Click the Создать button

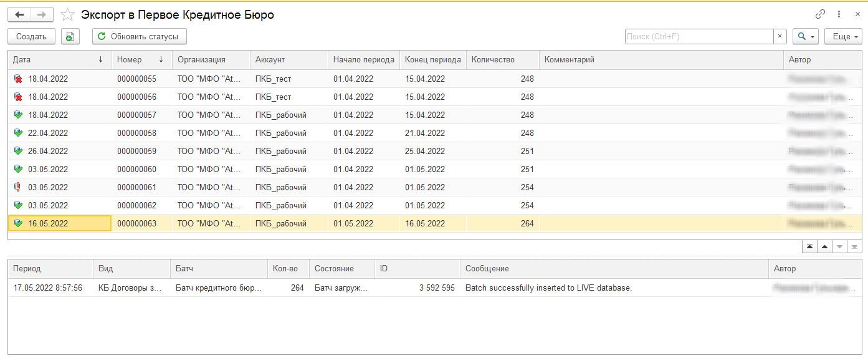(x=31, y=37)
